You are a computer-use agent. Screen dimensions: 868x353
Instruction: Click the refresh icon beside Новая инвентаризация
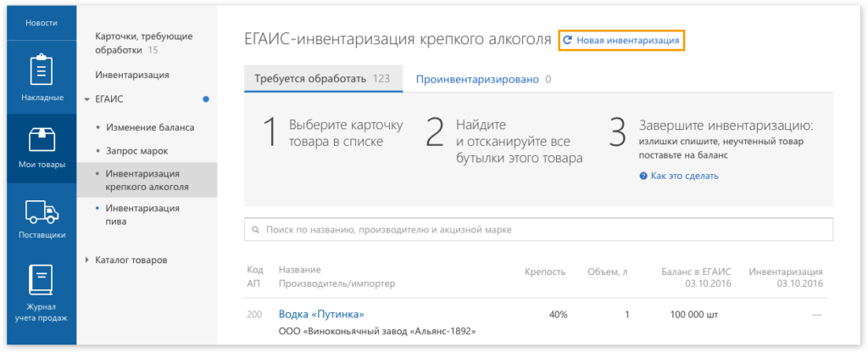point(568,40)
